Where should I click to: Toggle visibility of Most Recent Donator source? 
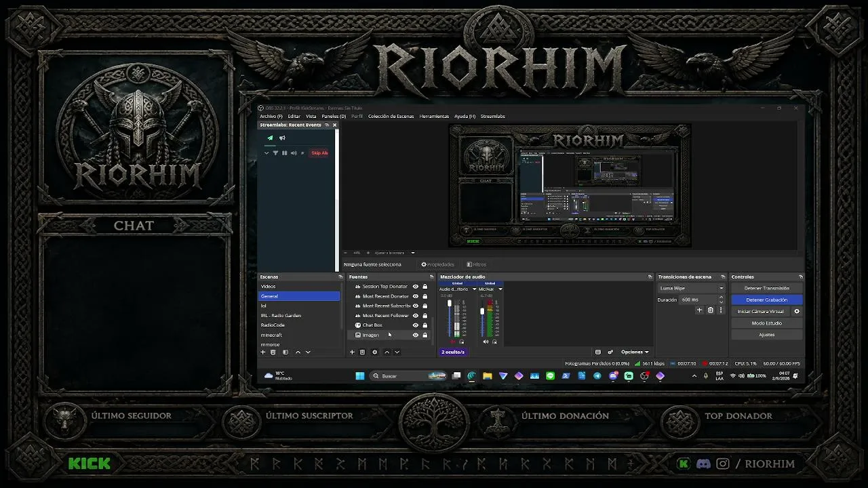click(416, 296)
